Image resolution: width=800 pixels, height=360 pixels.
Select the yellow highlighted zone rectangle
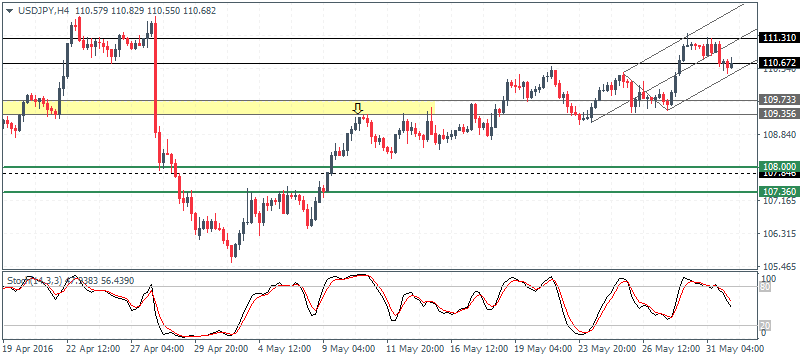click(x=218, y=107)
